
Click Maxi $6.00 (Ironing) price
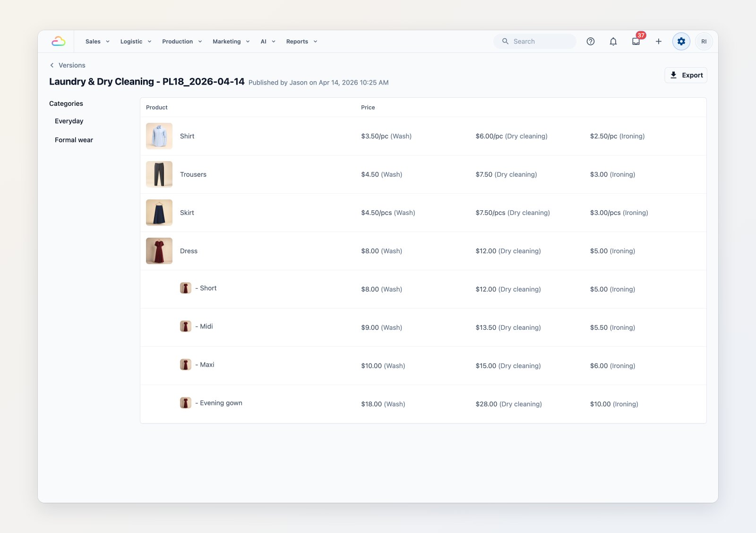[x=613, y=366]
